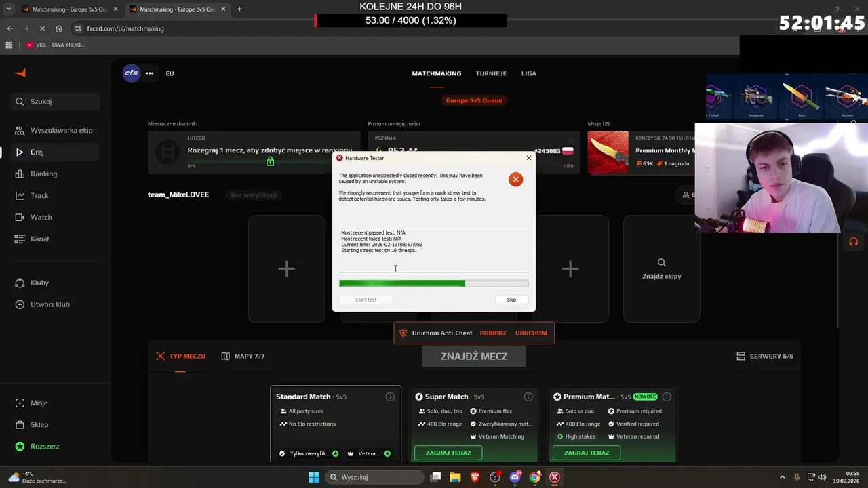The height and width of the screenshot is (488, 868).
Task: Open Sklep in the sidebar
Action: pyautogui.click(x=54, y=424)
